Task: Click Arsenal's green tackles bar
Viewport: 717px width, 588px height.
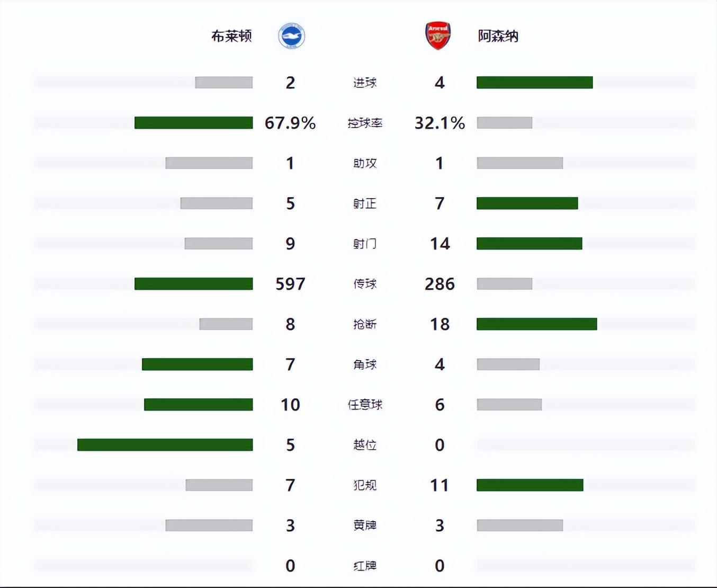Action: point(536,324)
